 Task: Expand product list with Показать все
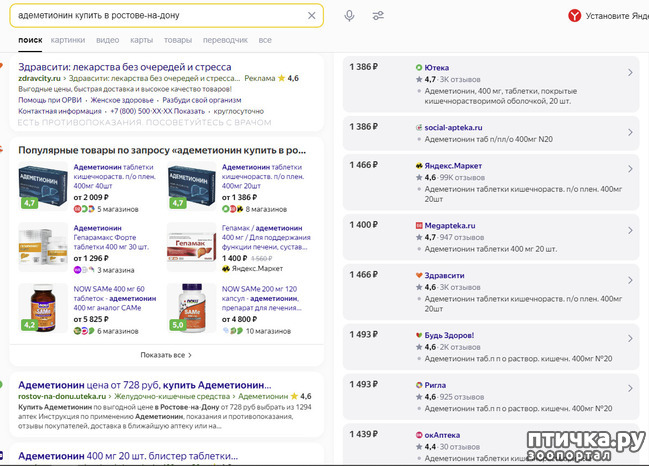click(166, 355)
